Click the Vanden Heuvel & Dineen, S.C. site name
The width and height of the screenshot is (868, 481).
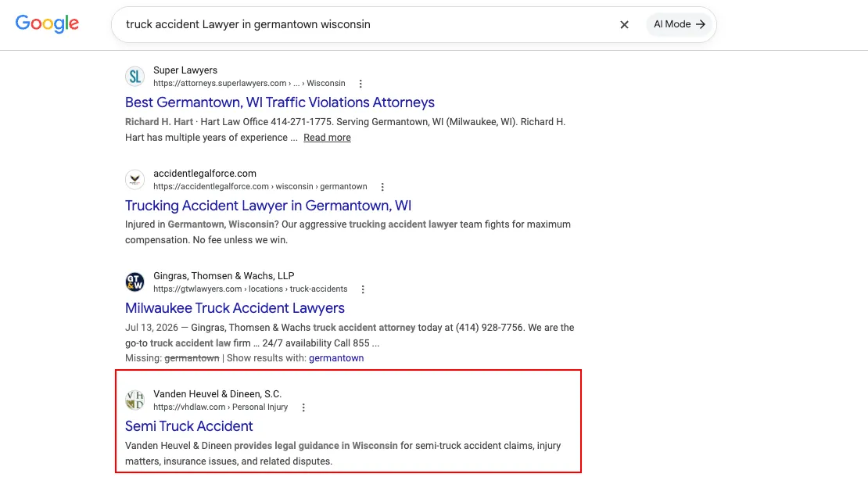(217, 394)
